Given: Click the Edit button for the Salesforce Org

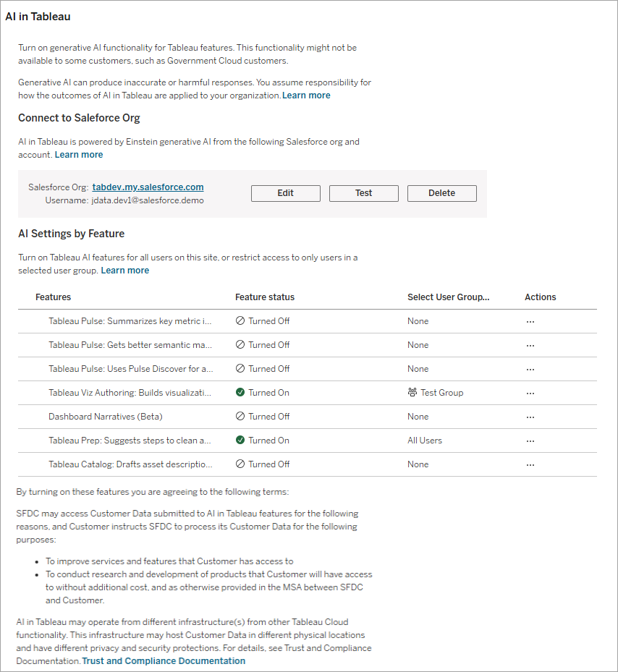Looking at the screenshot, I should click(x=285, y=193).
